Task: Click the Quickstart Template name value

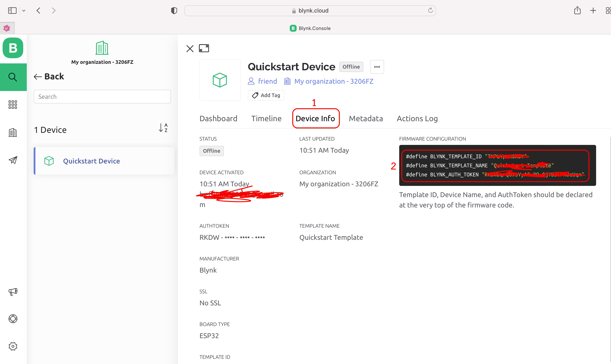Action: [x=331, y=237]
